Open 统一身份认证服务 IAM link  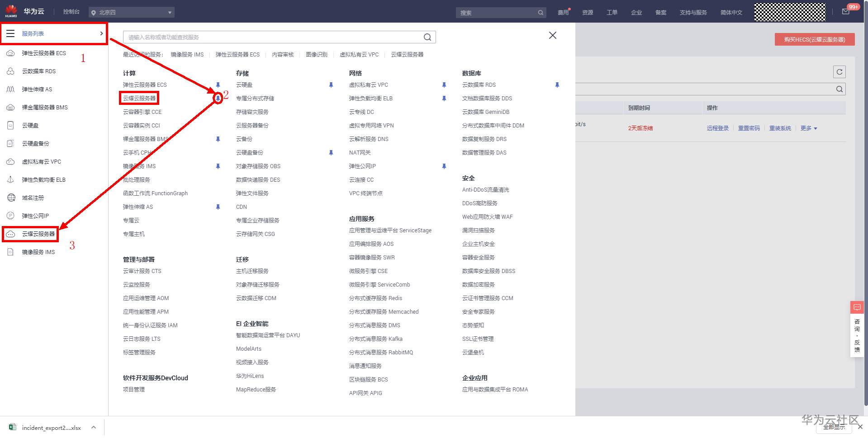[x=150, y=325]
